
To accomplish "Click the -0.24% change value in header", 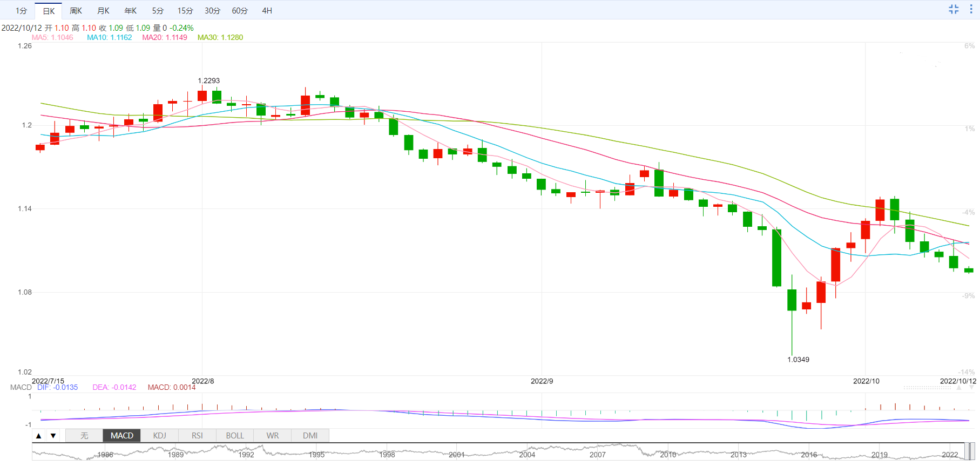I will [x=181, y=28].
